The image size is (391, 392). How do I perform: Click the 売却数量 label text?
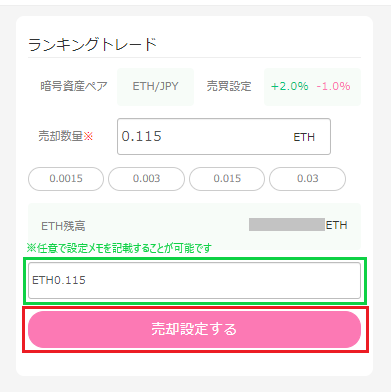60,136
